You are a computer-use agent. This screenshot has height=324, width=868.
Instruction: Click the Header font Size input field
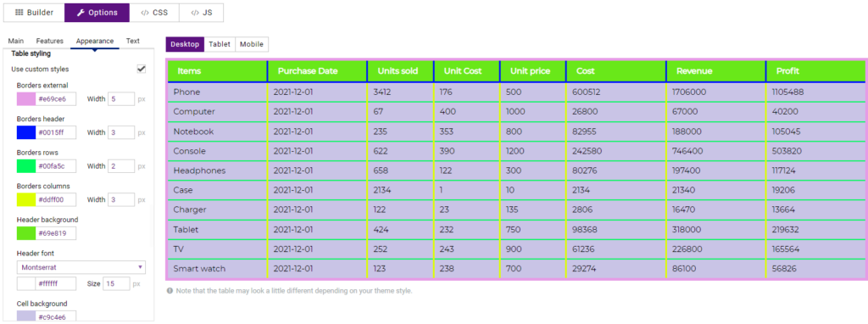point(117,283)
